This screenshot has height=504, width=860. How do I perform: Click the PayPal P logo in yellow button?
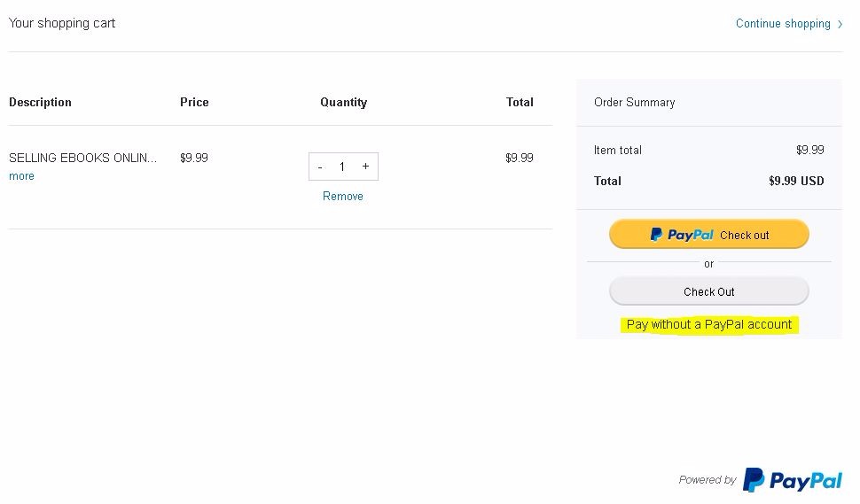click(x=656, y=235)
